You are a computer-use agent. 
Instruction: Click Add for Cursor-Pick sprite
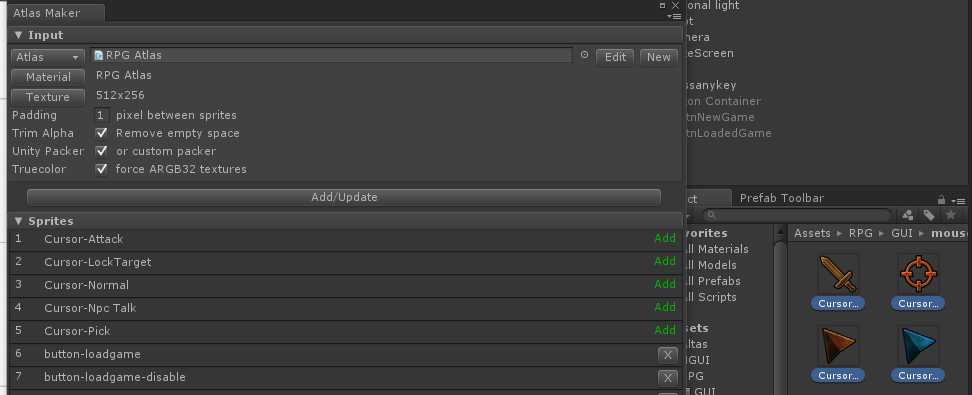(x=665, y=330)
